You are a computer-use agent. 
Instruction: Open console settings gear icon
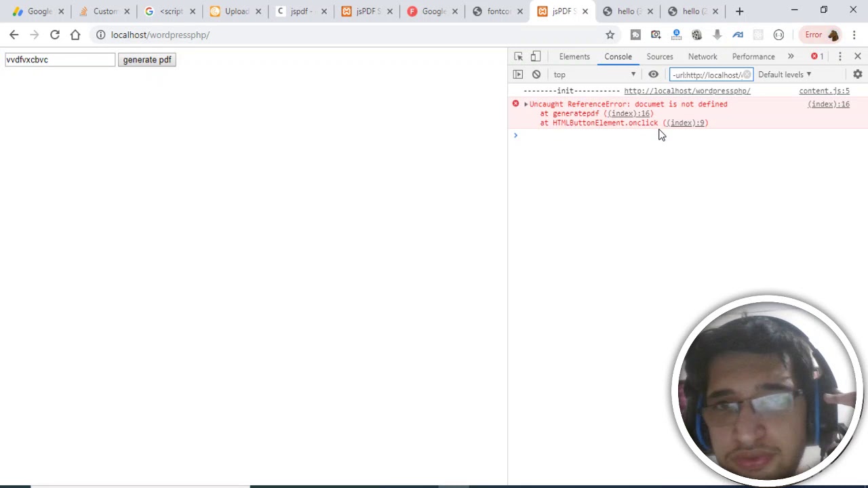tap(857, 75)
